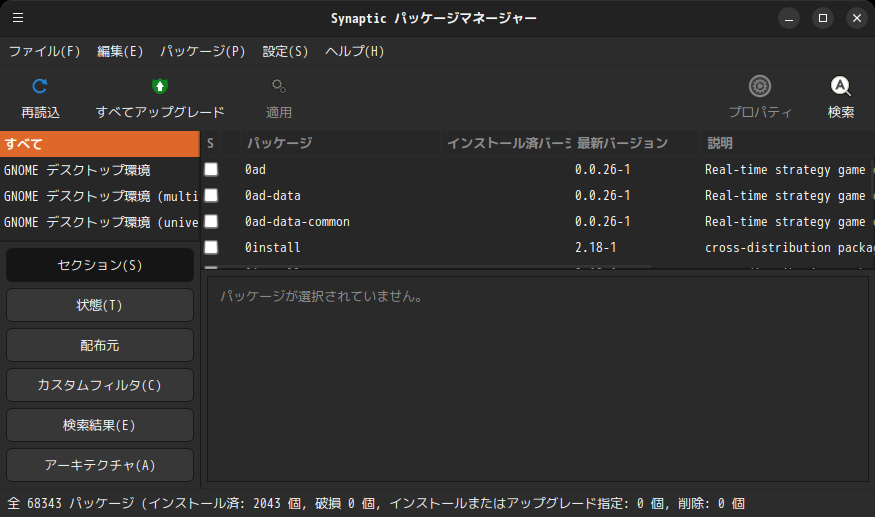Sort by 最新バージョン column header
The height and width of the screenshot is (517, 875).
[x=636, y=143]
